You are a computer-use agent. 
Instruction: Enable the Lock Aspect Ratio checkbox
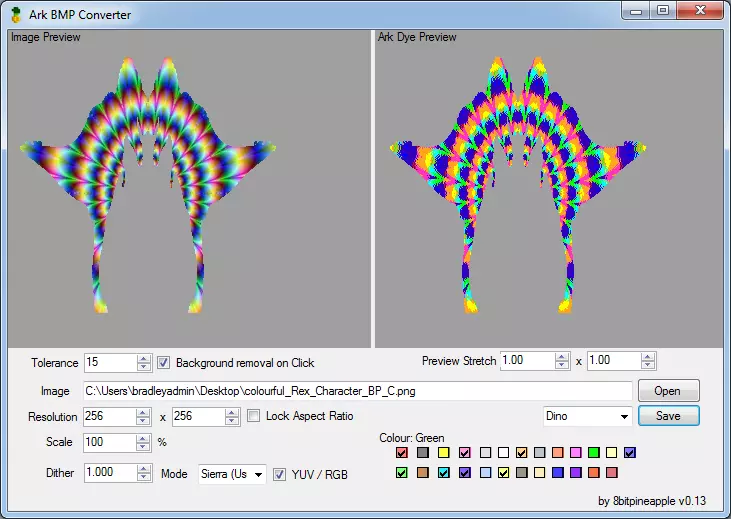253,415
